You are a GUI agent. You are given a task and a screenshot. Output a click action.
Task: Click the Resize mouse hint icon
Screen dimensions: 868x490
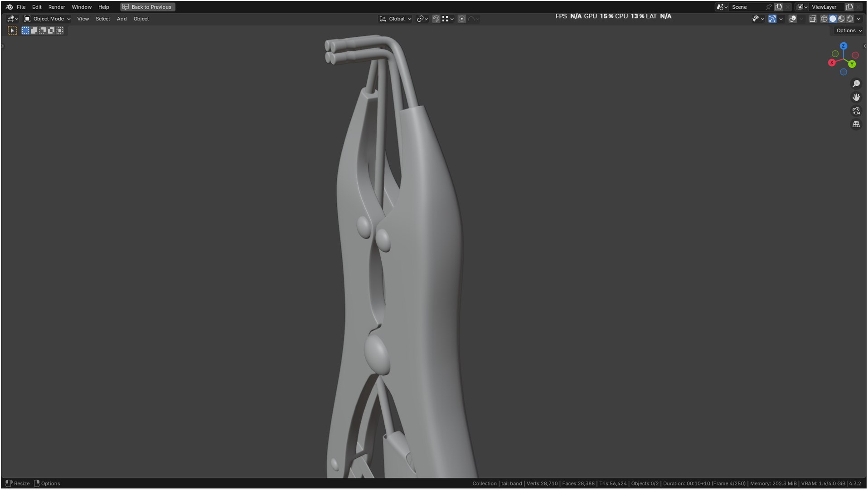[x=8, y=484]
